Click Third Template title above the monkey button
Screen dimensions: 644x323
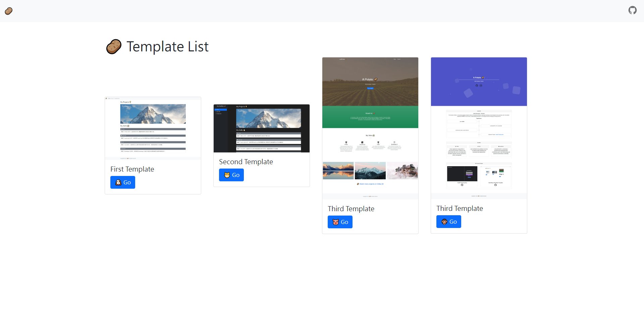(460, 209)
